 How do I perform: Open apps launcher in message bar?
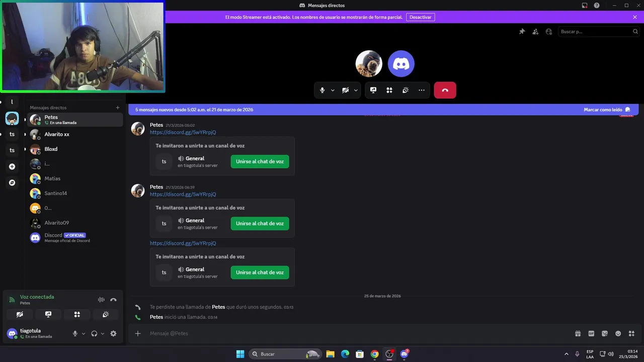pos(631,333)
